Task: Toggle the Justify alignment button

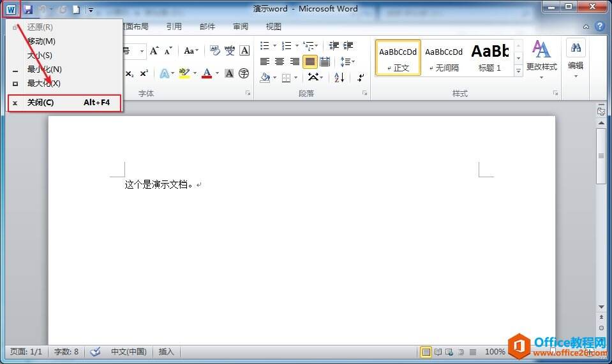Action: [310, 62]
